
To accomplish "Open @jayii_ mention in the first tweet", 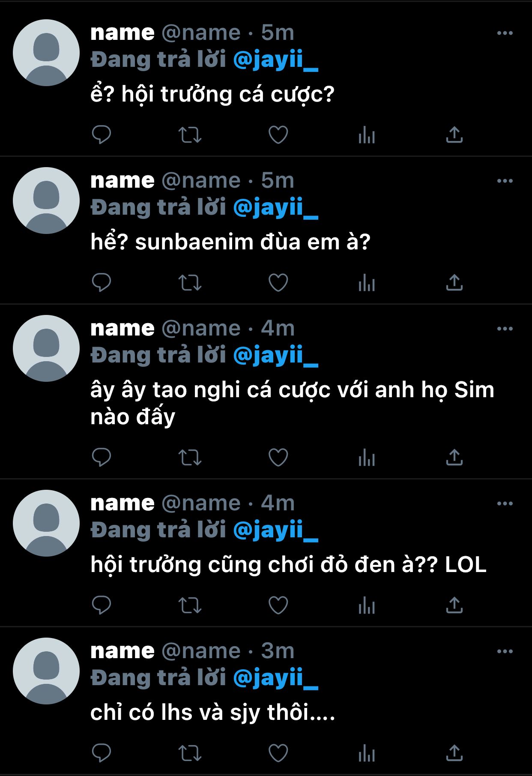I will pos(276,60).
